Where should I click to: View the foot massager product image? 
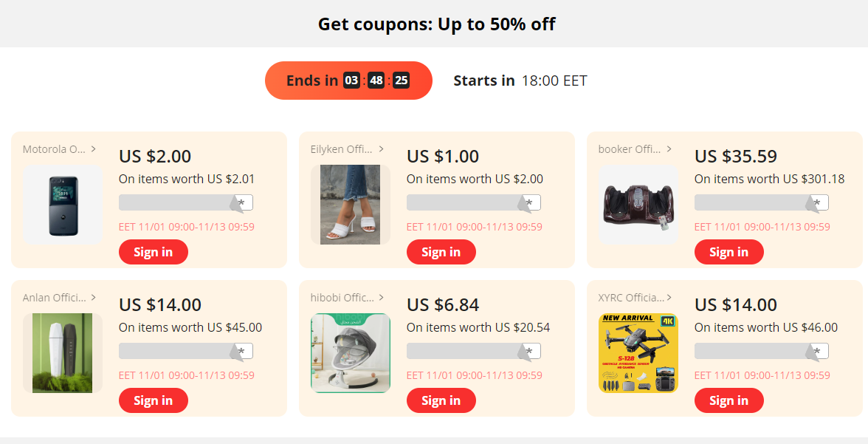(x=638, y=205)
